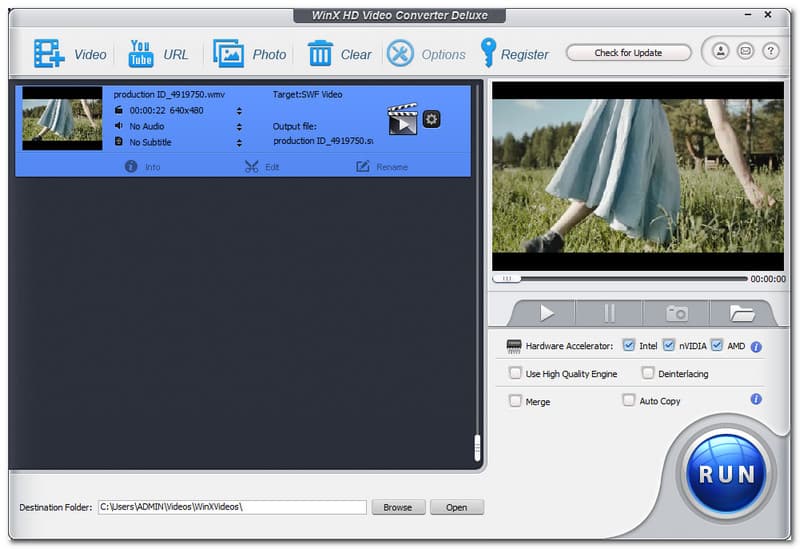Open the YouTube URL downloader
This screenshot has width=800, height=549.
point(141,54)
